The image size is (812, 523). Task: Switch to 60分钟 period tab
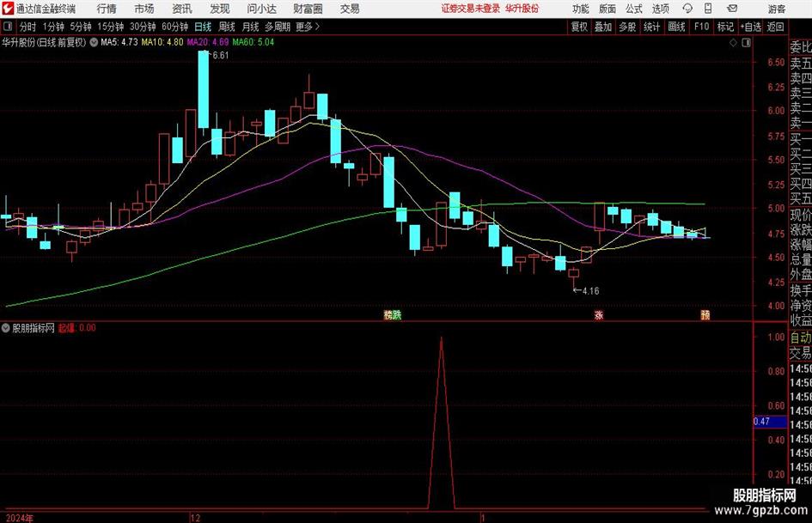[x=174, y=27]
